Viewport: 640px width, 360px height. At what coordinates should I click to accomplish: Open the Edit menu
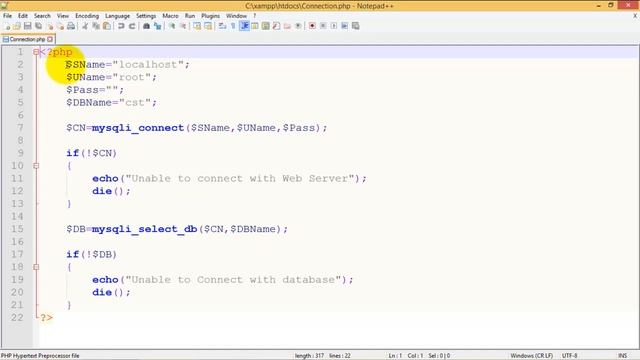(x=23, y=16)
